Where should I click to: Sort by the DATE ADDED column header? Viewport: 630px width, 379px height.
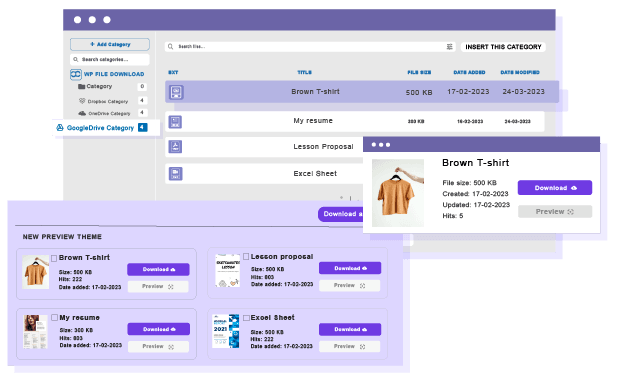pyautogui.click(x=469, y=72)
